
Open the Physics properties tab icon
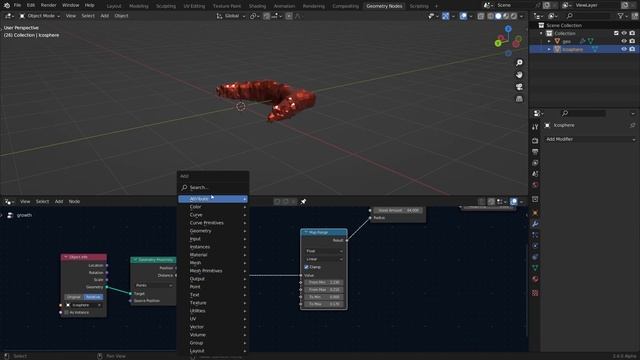pyautogui.click(x=535, y=246)
